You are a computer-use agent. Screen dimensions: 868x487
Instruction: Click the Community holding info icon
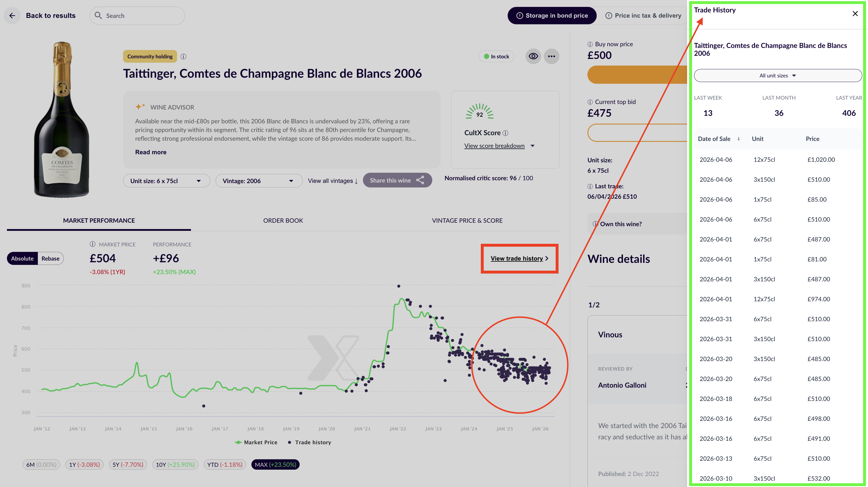tap(183, 56)
